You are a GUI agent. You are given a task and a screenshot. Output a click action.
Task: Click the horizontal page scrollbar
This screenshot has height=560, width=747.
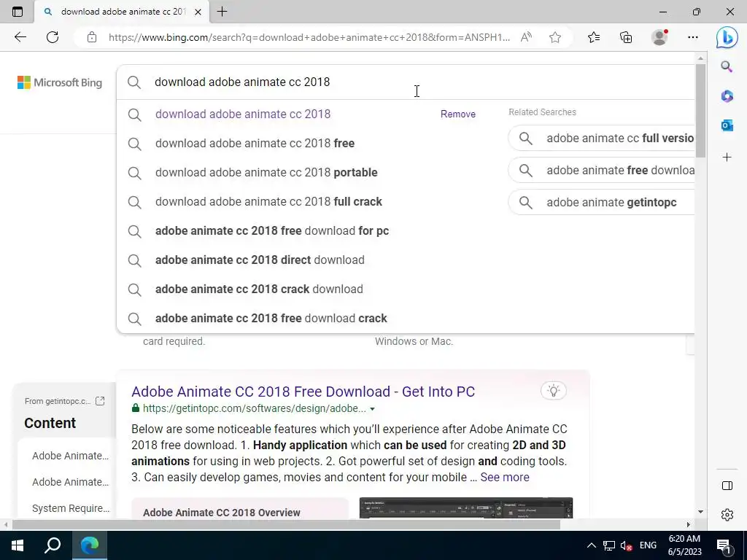point(286,524)
